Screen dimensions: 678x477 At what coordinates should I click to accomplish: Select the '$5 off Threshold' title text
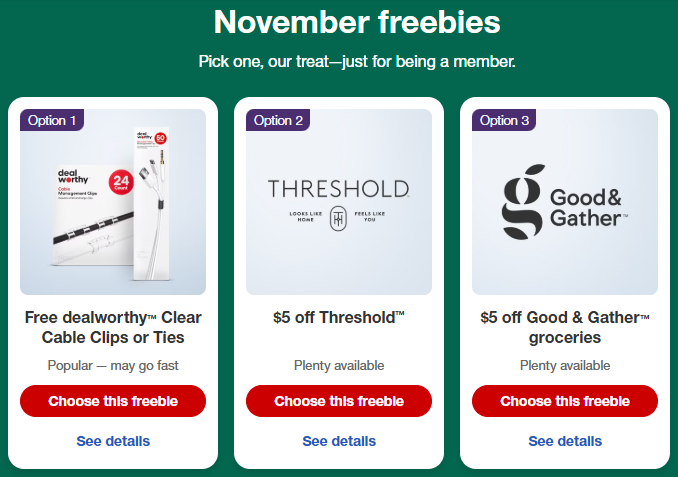point(339,318)
